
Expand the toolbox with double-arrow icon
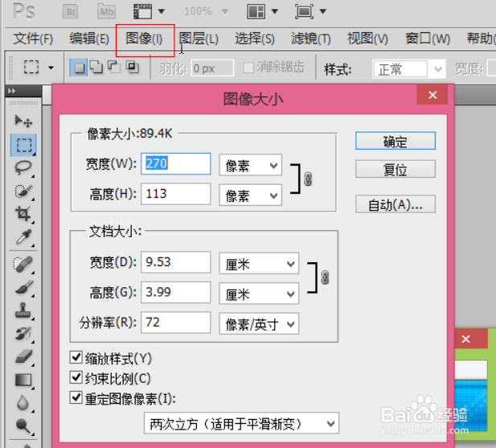click(12, 91)
